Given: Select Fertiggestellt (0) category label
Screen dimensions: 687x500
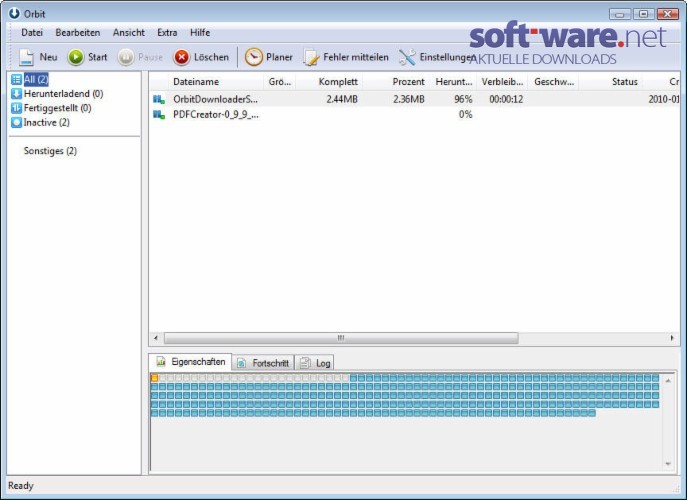Looking at the screenshot, I should (x=57, y=108).
